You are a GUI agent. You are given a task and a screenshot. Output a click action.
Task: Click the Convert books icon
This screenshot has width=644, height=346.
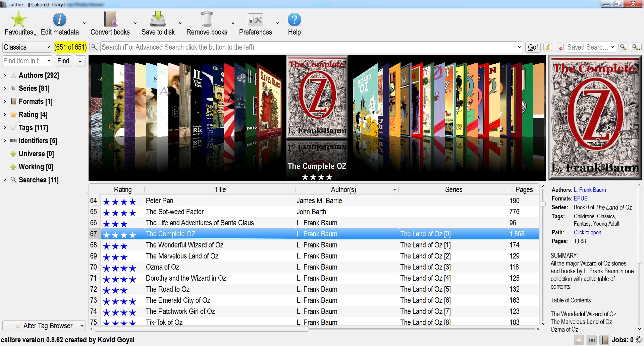110,19
